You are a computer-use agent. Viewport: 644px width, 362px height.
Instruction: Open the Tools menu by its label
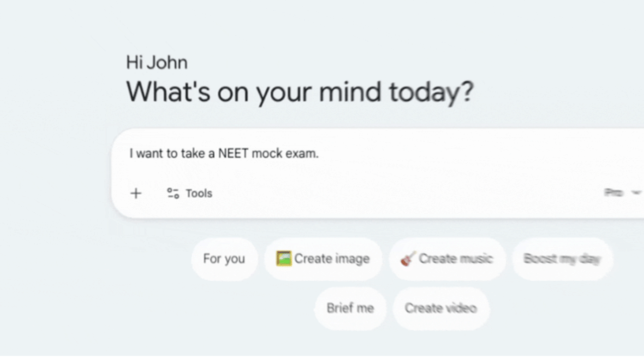coord(199,194)
